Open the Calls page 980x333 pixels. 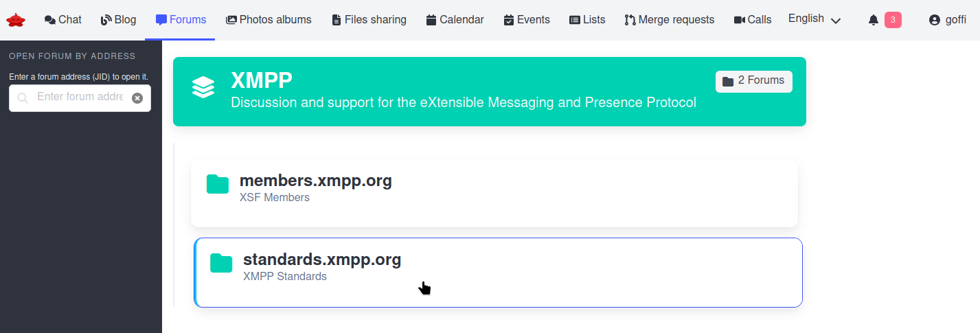tap(753, 20)
